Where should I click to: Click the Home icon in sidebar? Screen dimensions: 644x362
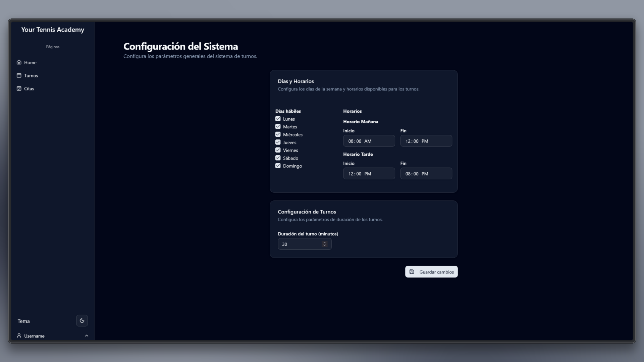[19, 62]
